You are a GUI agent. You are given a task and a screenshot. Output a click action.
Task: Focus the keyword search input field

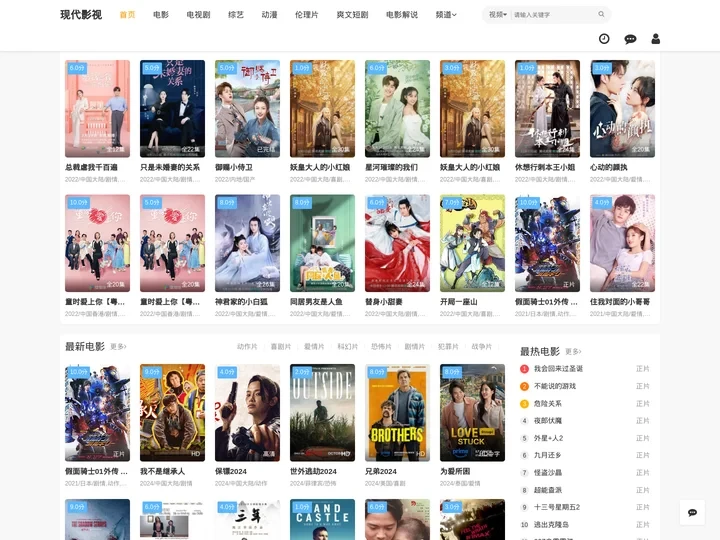click(x=553, y=15)
